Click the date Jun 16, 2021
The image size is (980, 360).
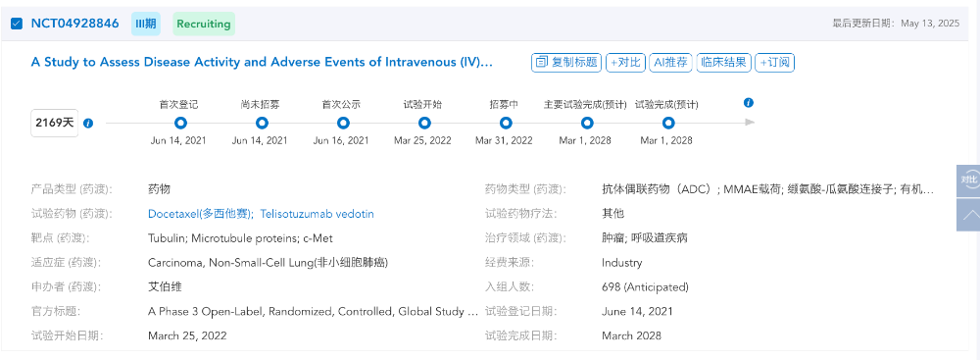coord(341,141)
